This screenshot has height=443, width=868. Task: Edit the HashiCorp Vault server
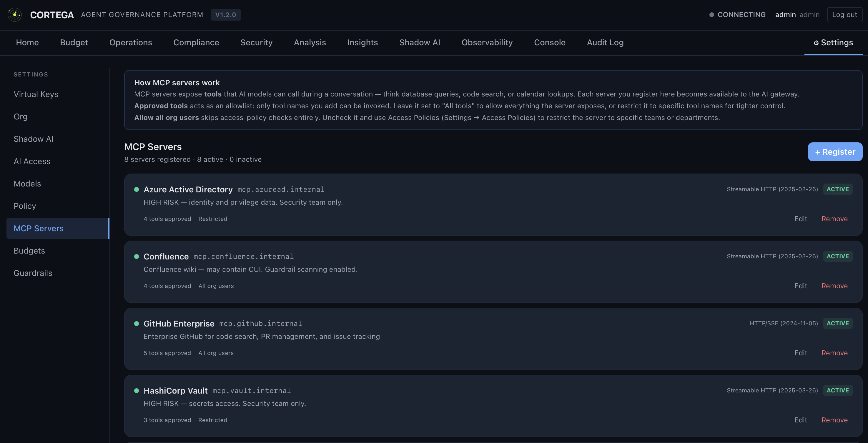[x=801, y=420]
